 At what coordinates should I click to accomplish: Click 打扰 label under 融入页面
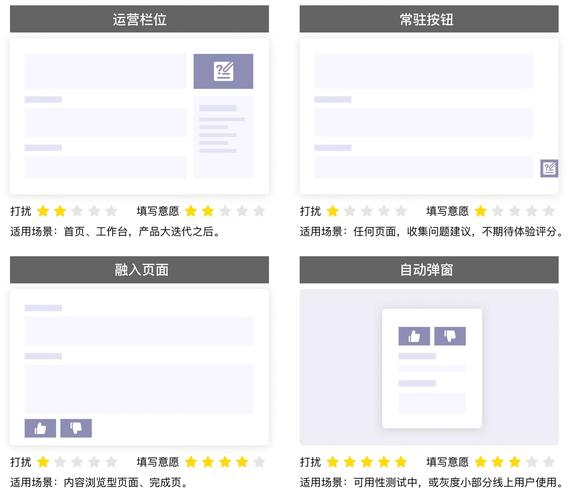(x=21, y=462)
